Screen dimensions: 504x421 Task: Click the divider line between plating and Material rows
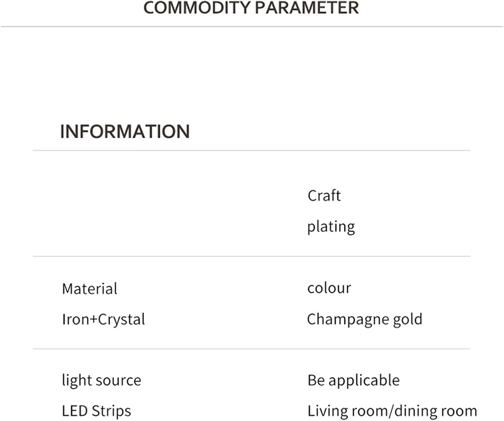[x=251, y=256]
